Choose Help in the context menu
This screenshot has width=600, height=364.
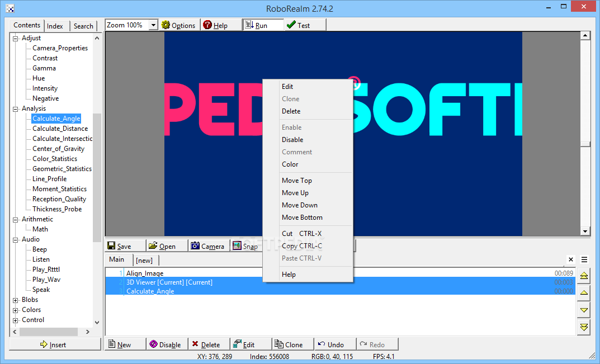pos(308,275)
